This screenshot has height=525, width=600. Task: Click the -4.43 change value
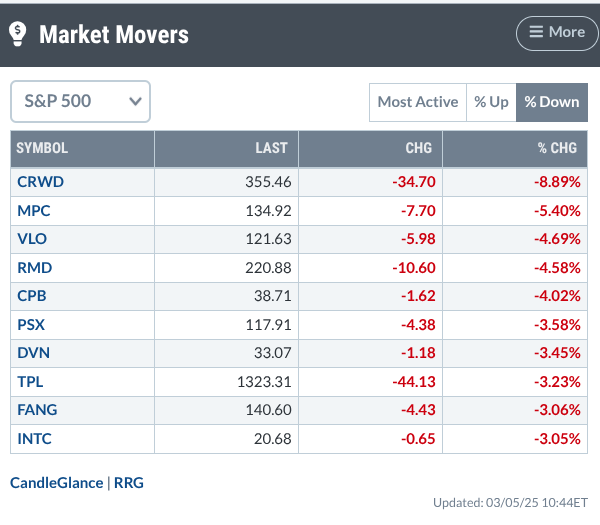(x=418, y=410)
